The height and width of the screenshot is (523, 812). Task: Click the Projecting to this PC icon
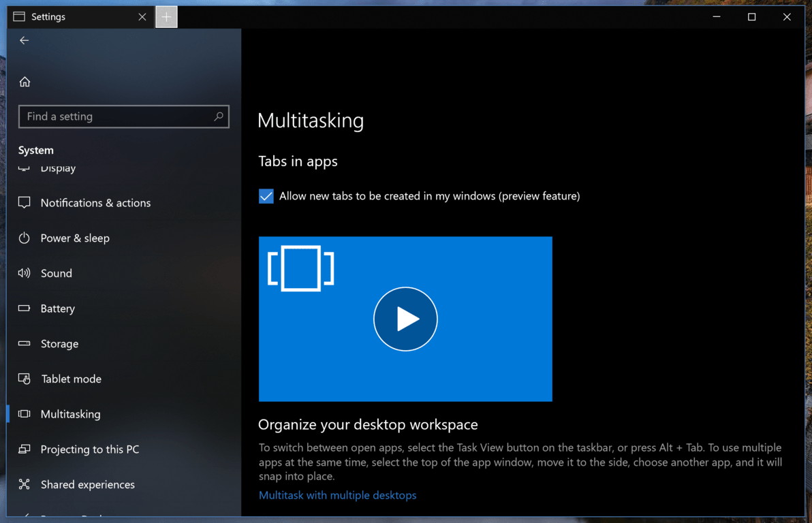click(x=25, y=449)
